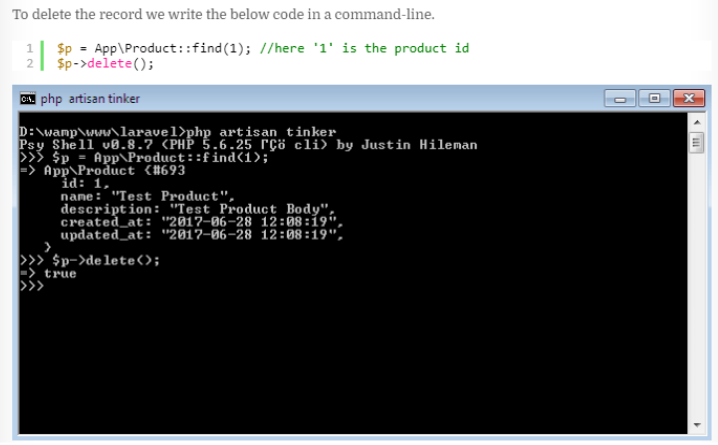This screenshot has width=718, height=445.
Task: Close the php artisan tinker window
Action: (689, 98)
